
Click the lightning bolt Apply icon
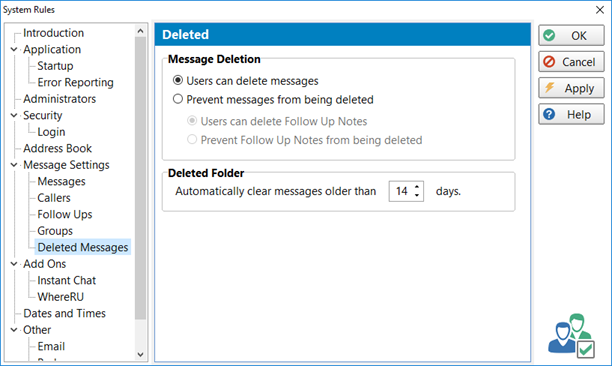click(550, 88)
